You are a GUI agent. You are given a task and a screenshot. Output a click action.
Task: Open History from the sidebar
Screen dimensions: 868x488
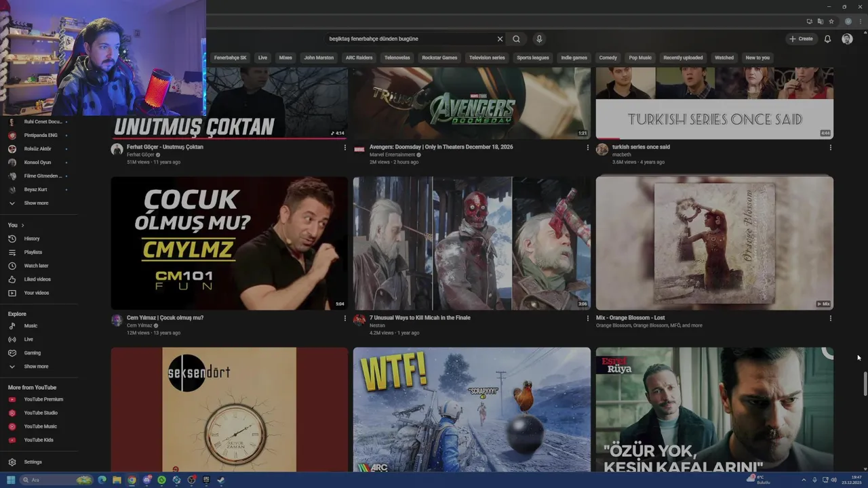[32, 239]
